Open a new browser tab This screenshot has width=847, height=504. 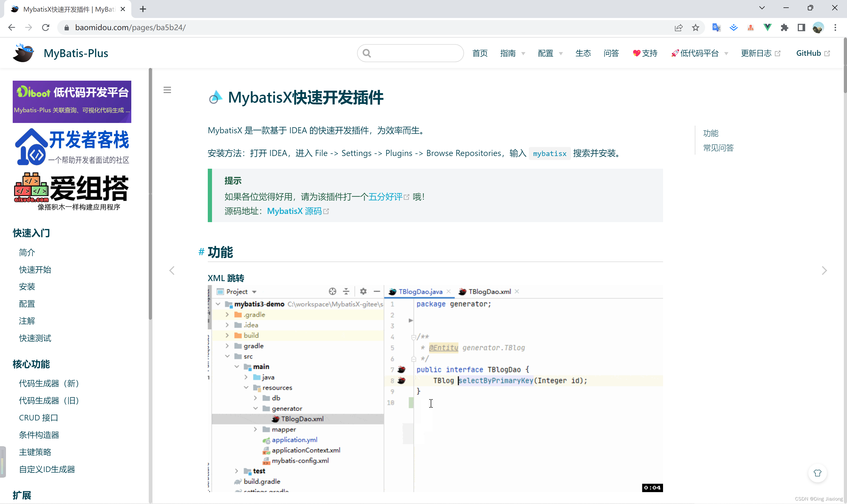click(x=143, y=9)
